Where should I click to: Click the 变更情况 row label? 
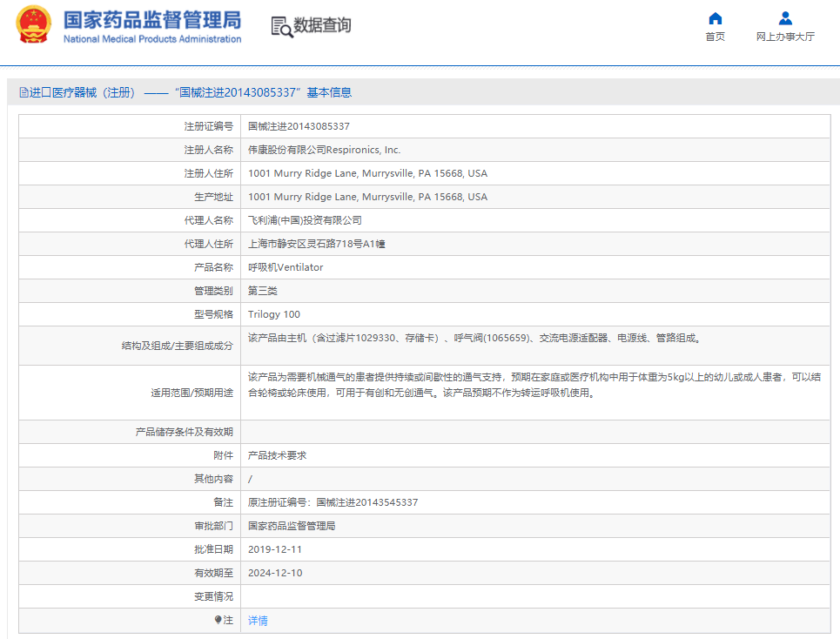click(213, 596)
